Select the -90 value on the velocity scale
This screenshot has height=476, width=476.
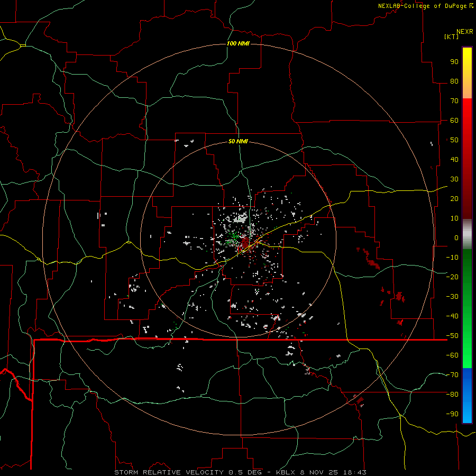[452, 414]
